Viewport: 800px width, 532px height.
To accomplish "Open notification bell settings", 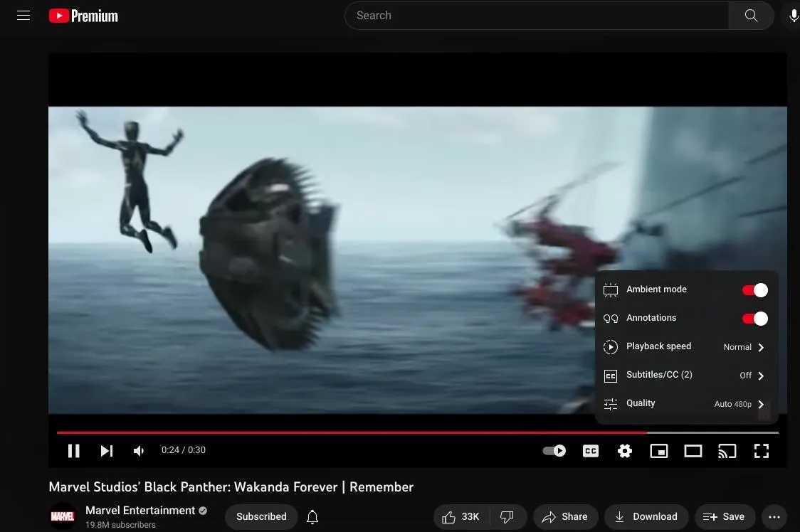I will click(x=312, y=517).
